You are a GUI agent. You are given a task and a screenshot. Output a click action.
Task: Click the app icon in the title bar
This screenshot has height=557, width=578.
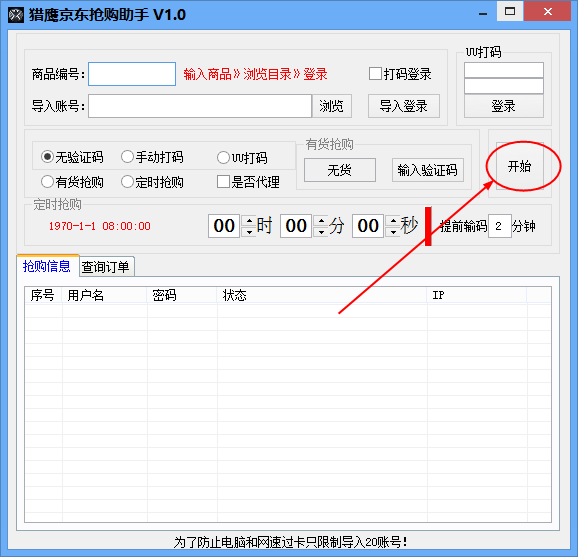16,15
